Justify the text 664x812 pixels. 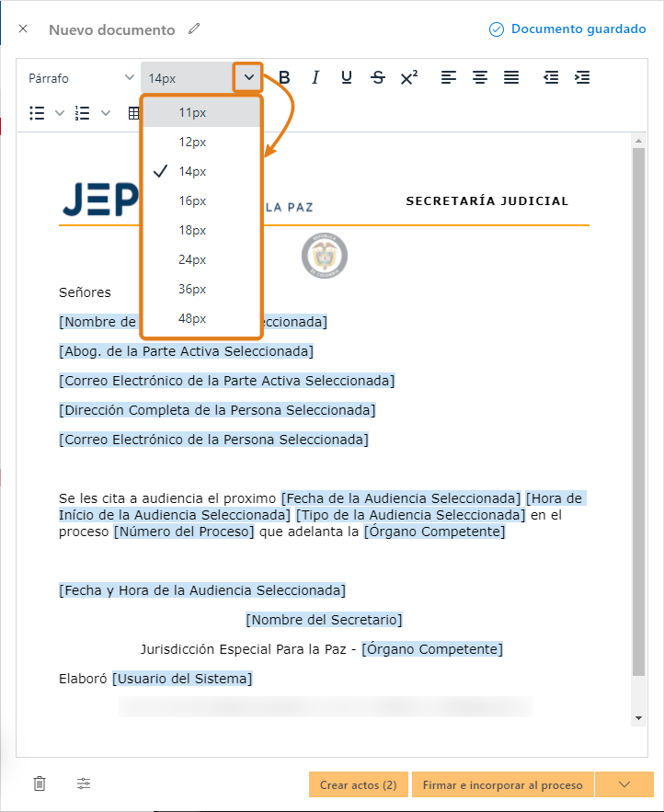(x=511, y=77)
